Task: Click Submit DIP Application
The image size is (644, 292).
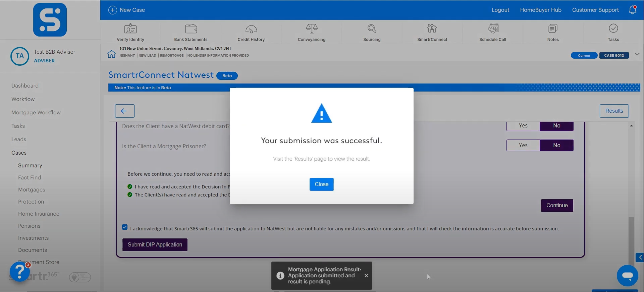Action: pos(155,245)
